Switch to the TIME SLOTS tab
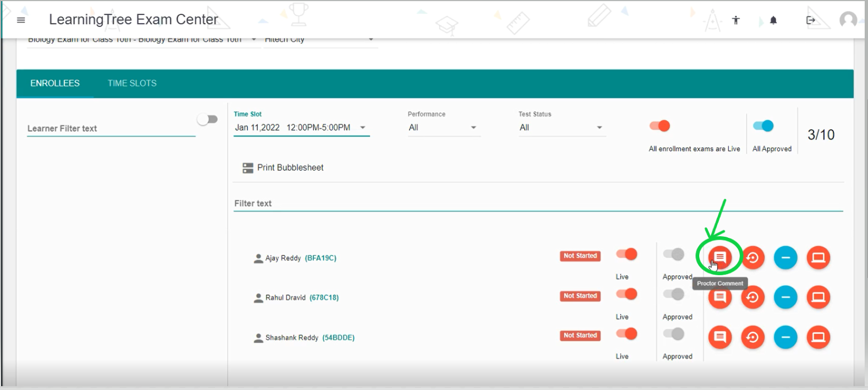The image size is (868, 390). tap(132, 83)
